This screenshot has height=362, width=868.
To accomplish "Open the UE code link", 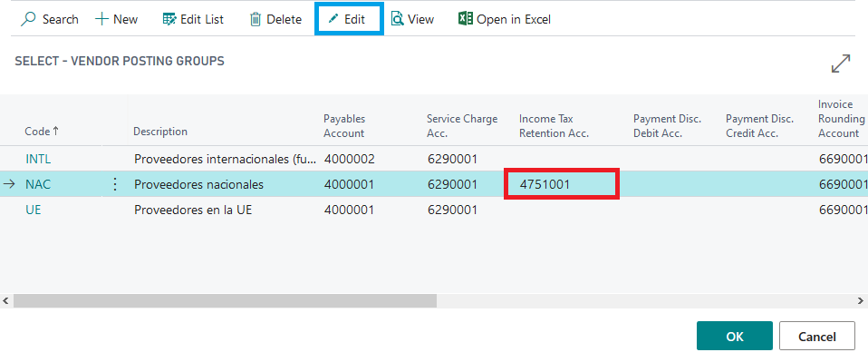I will click(x=34, y=210).
